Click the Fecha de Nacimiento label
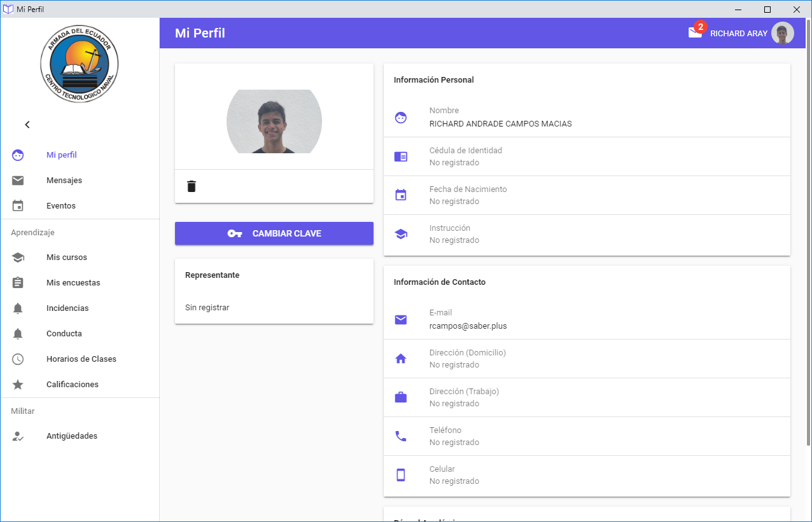 [468, 189]
